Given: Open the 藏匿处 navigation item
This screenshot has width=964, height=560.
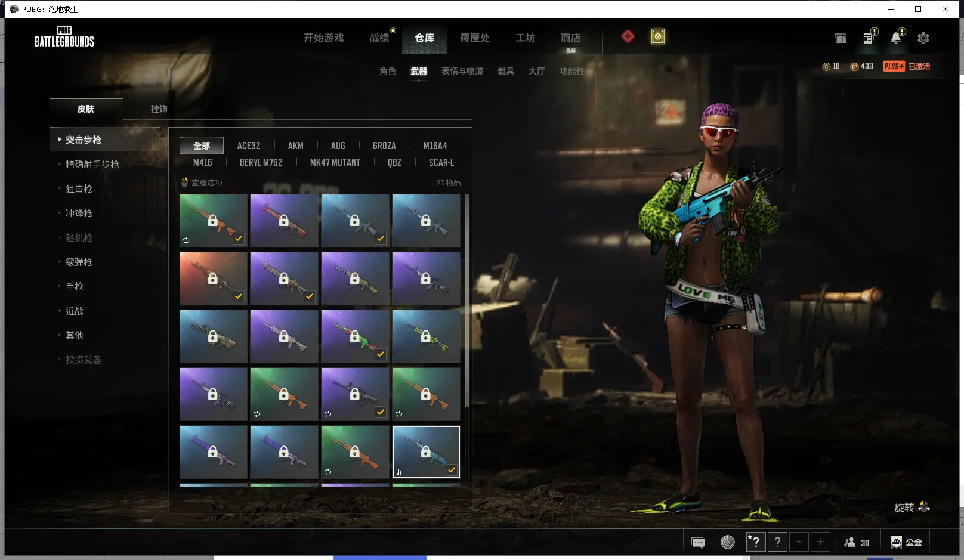Looking at the screenshot, I should point(475,38).
